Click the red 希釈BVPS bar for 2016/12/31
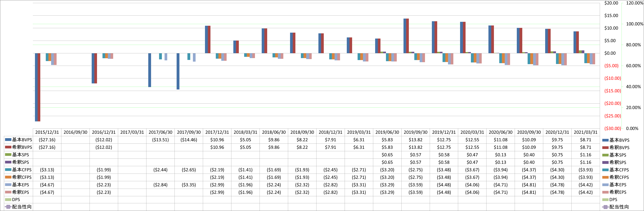 [96, 68]
